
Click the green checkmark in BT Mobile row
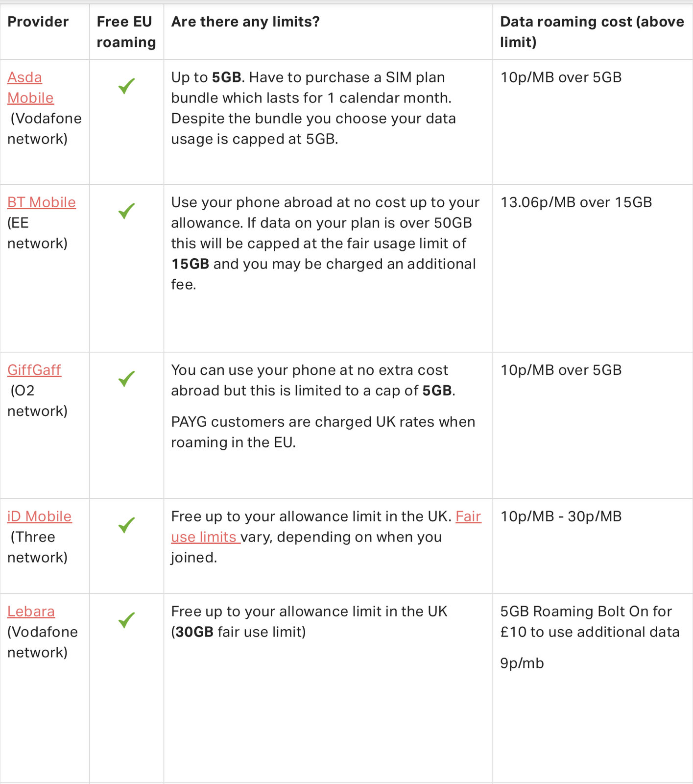pos(126,211)
